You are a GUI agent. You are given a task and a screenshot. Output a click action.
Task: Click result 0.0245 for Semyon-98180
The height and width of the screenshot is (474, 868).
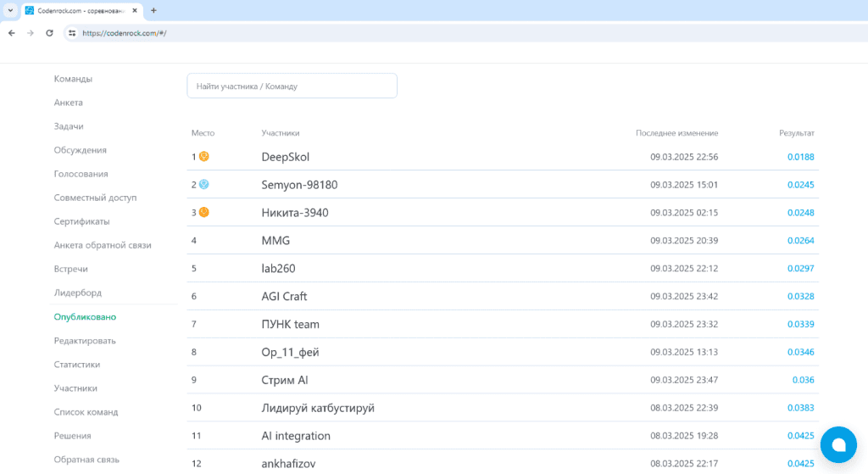(x=801, y=184)
